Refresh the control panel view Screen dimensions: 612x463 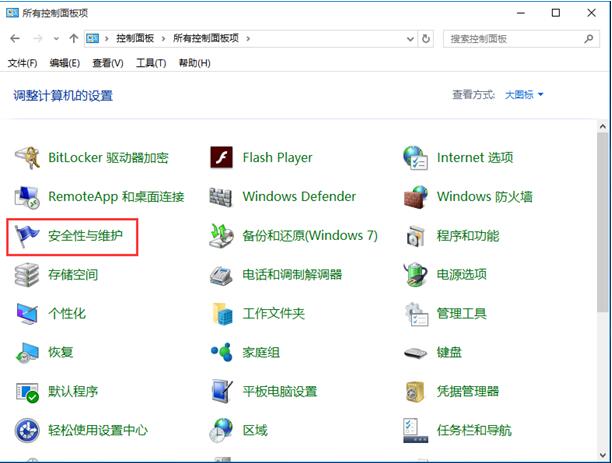pos(426,39)
